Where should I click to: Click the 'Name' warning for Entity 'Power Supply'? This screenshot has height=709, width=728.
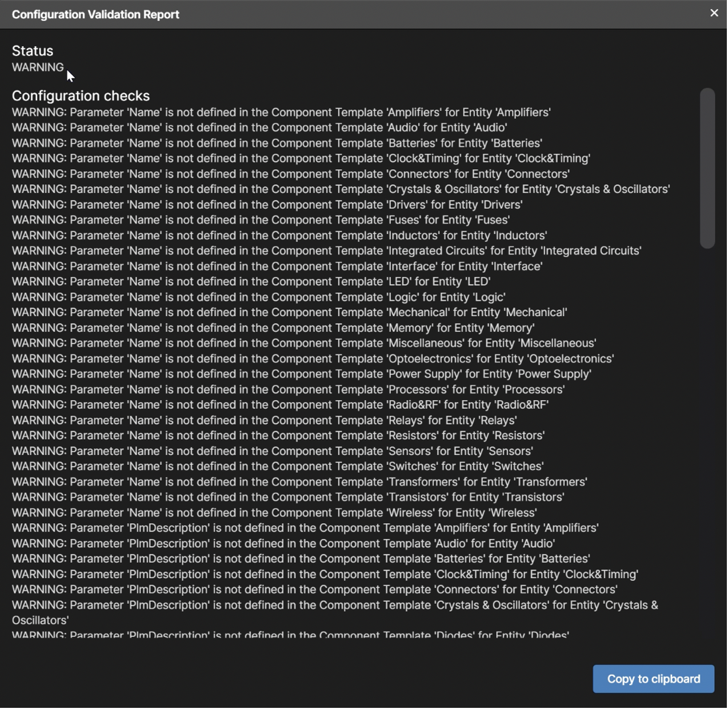[x=302, y=375]
